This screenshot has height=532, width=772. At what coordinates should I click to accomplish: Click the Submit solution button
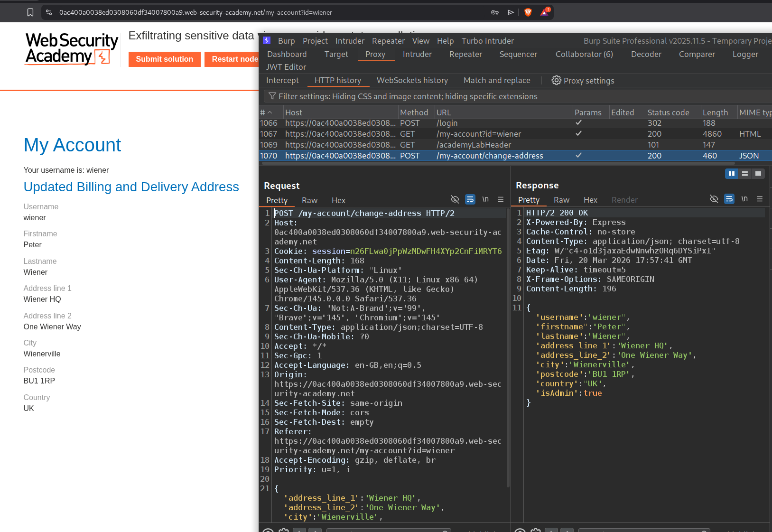[x=164, y=59]
